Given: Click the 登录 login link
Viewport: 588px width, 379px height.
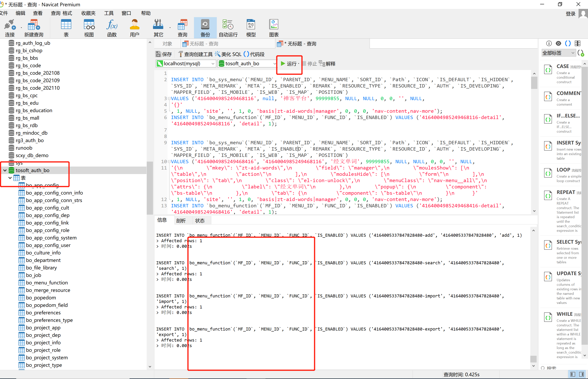Looking at the screenshot, I should tap(570, 14).
